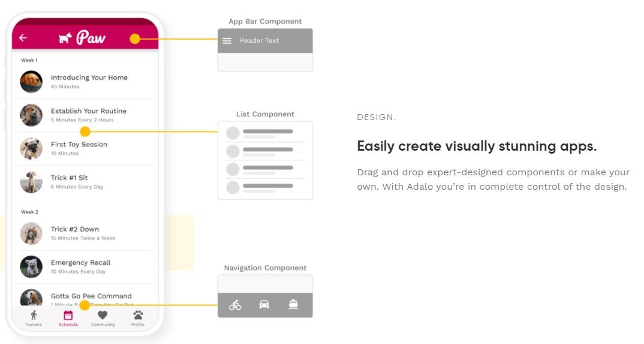Click car icon in Navigation Component

point(264,304)
